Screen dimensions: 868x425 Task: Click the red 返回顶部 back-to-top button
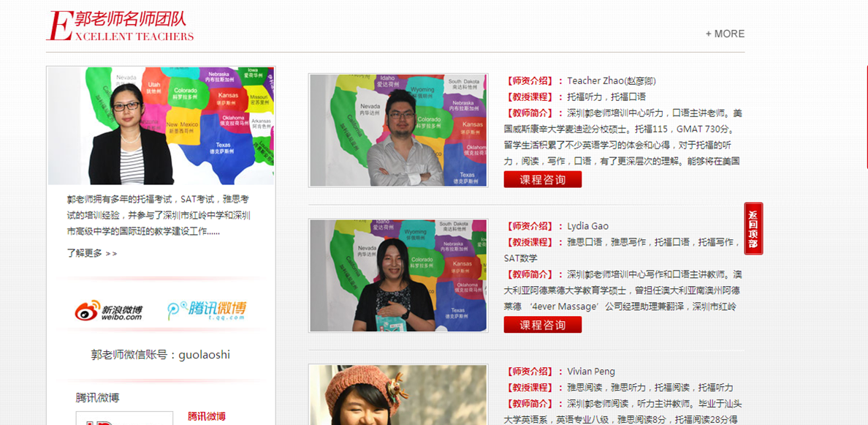[x=753, y=228]
